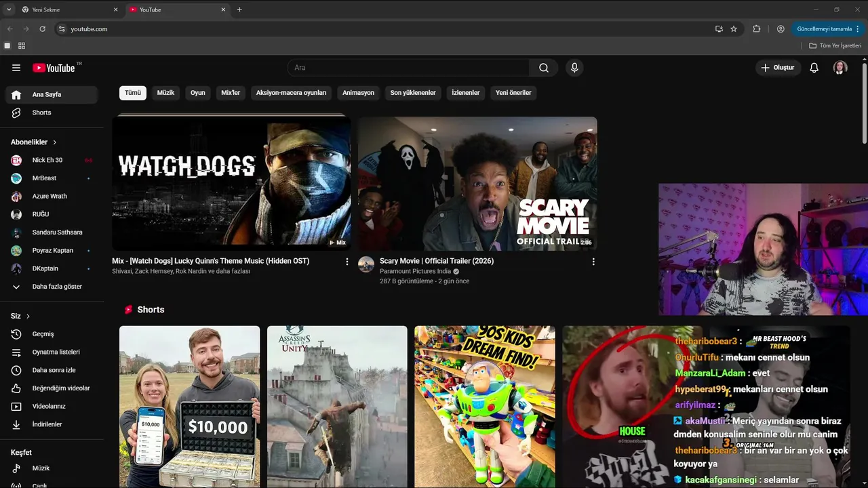868x488 pixels.
Task: Open Scary Movie Official Trailer title
Action: coord(437,261)
